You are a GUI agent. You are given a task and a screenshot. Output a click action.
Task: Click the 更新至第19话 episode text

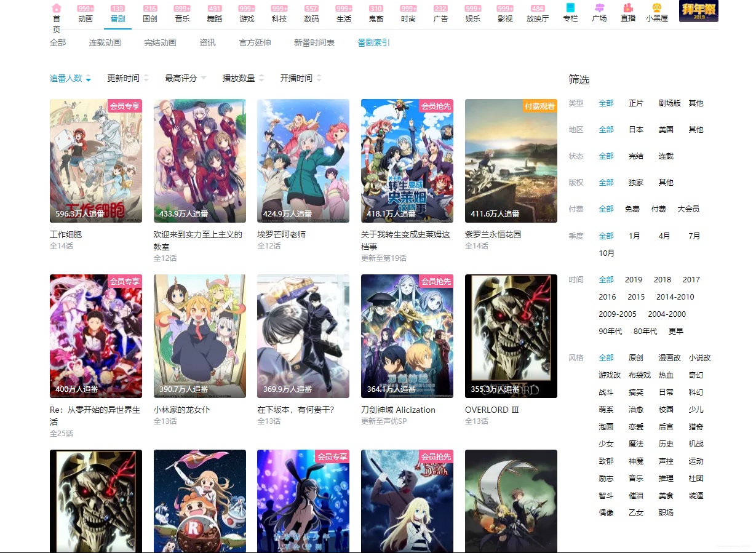click(x=384, y=258)
